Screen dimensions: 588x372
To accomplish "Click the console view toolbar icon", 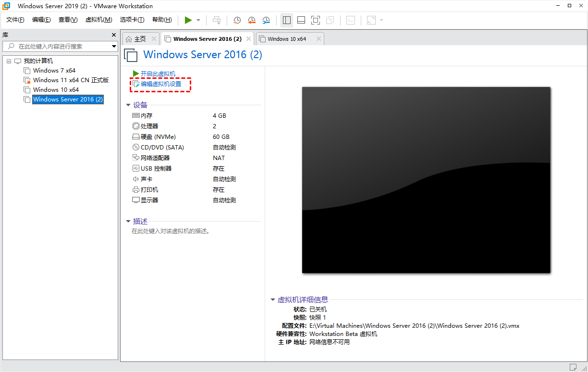I will 351,20.
